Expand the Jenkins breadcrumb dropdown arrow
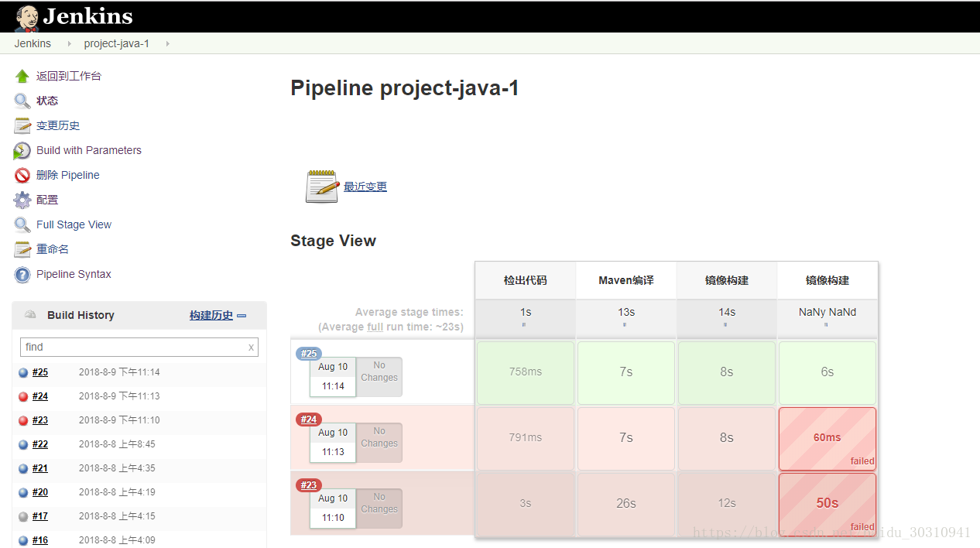This screenshot has width=980, height=548. pyautogui.click(x=68, y=43)
